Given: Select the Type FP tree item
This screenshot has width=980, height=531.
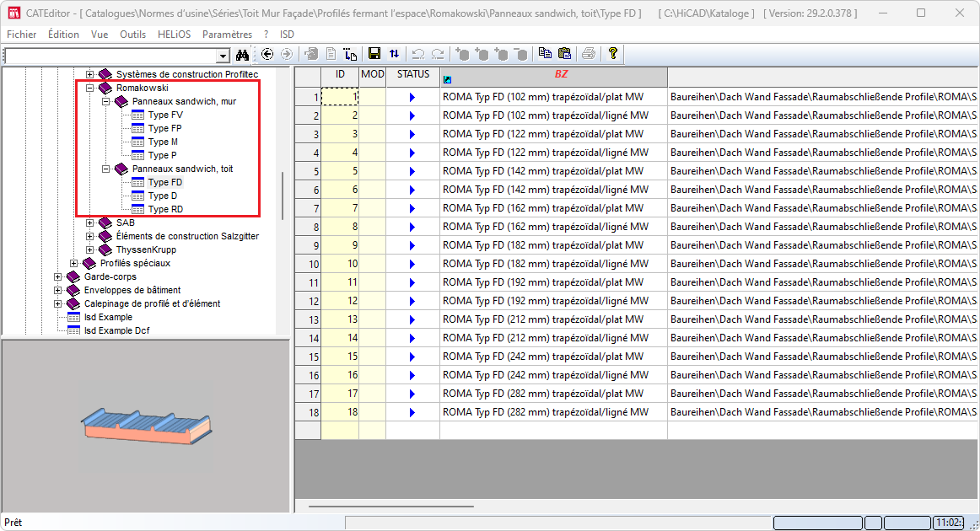Looking at the screenshot, I should [x=165, y=128].
